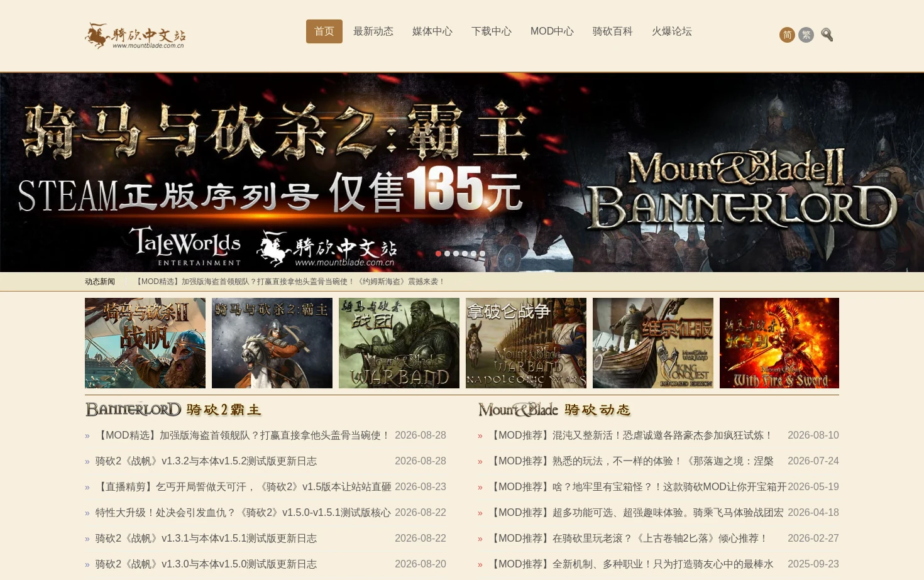924x580 pixels.
Task: Open 【MOD推荐】上古卷轴2匕落 article
Action: [628, 539]
